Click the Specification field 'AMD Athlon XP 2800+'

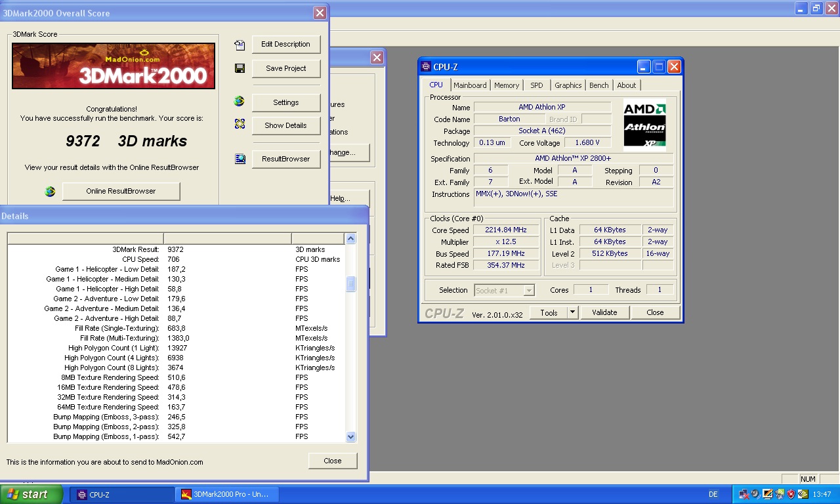tap(574, 158)
